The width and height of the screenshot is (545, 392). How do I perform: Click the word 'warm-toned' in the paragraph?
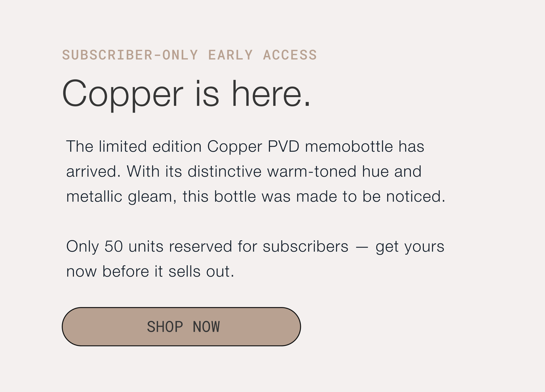click(312, 171)
